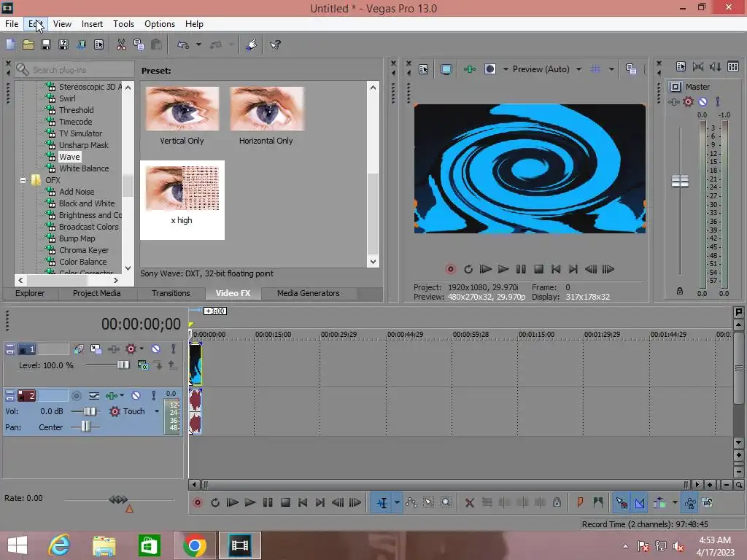Open the Split Screen View dropdown arrow

tap(505, 69)
